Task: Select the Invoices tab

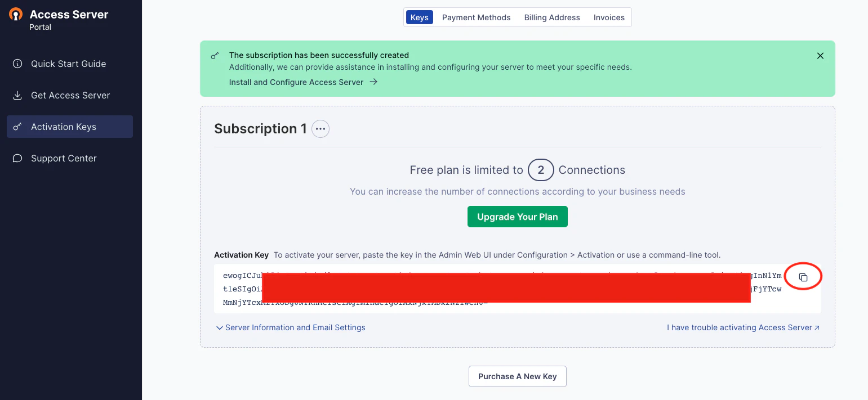Action: coord(609,17)
